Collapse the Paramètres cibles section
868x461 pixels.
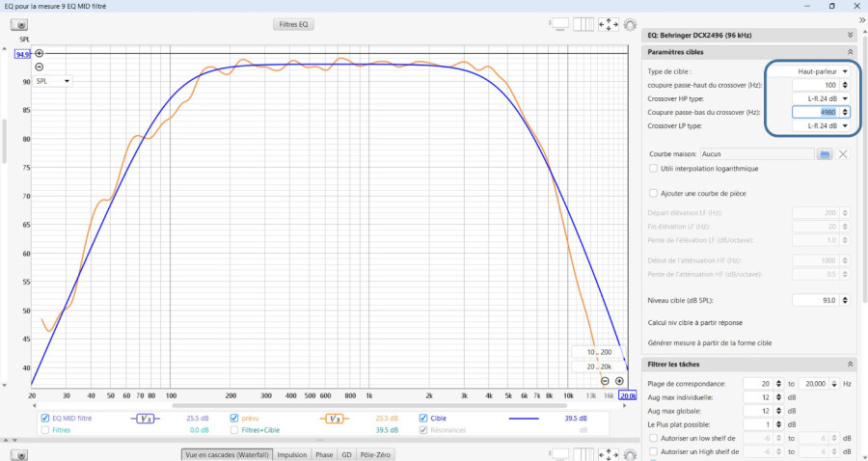(851, 52)
